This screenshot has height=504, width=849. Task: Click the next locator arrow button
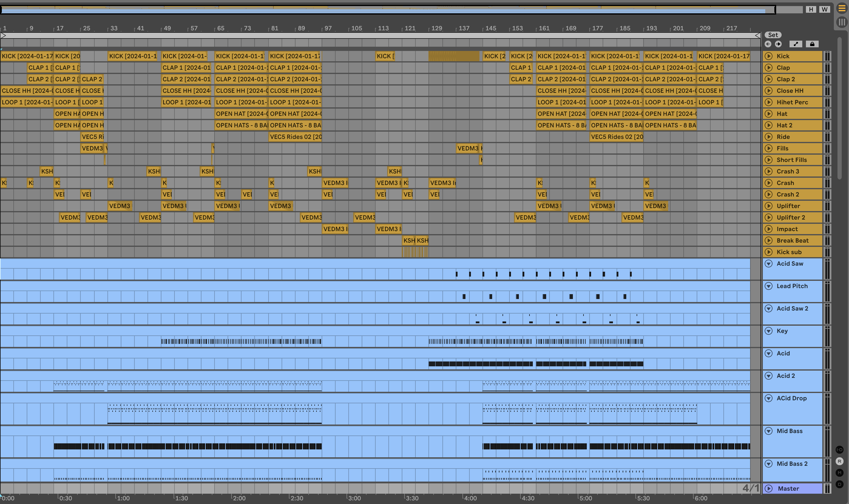(778, 44)
